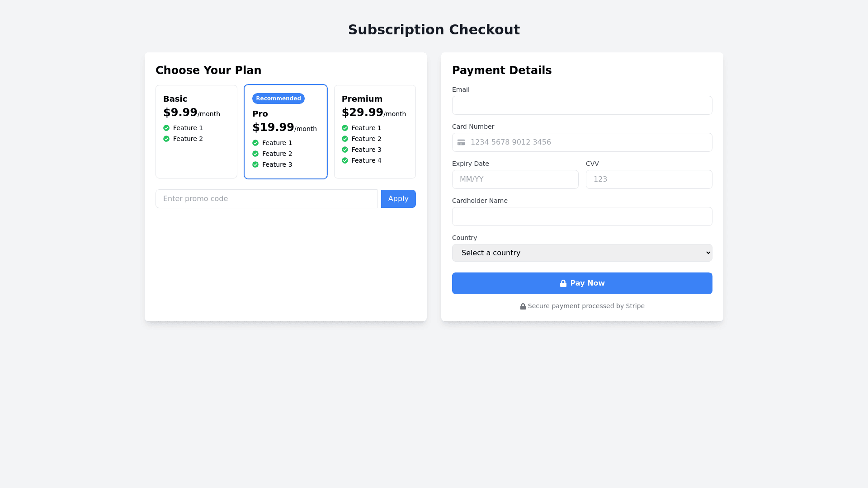This screenshot has width=868, height=488.
Task: Click the CVV input field
Action: [649, 179]
